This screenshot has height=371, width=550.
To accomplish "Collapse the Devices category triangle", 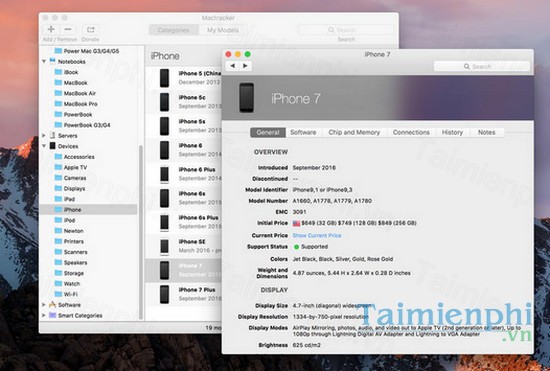I will (x=44, y=146).
